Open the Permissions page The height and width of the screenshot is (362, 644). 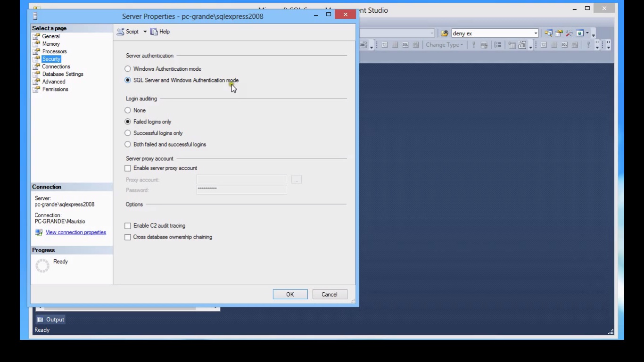coord(55,89)
